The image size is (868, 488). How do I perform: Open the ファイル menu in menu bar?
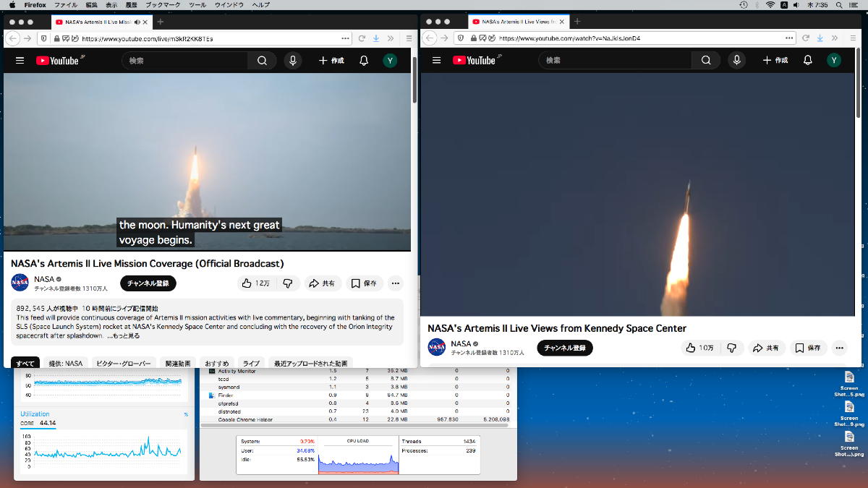(66, 5)
